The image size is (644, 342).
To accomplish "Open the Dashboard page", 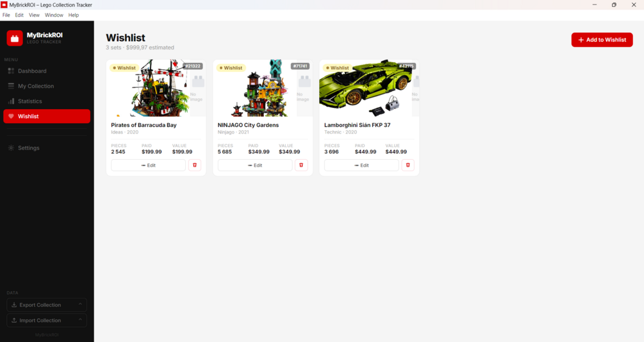I will click(47, 71).
